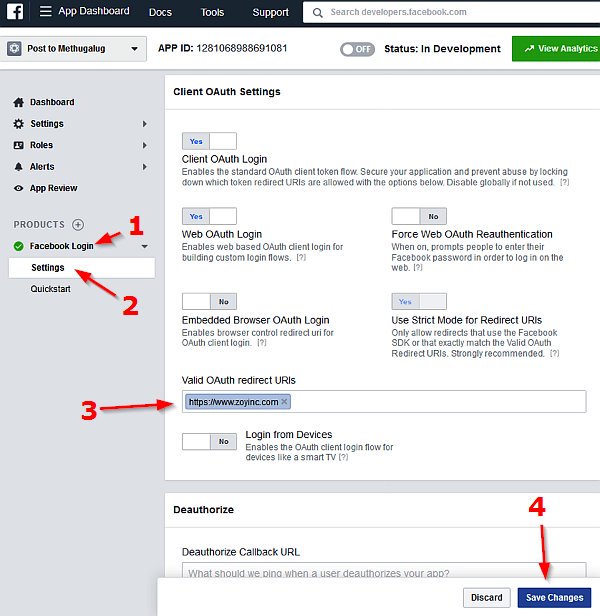The image size is (600, 616).
Task: Add a product with the plus icon
Action: pos(78,225)
